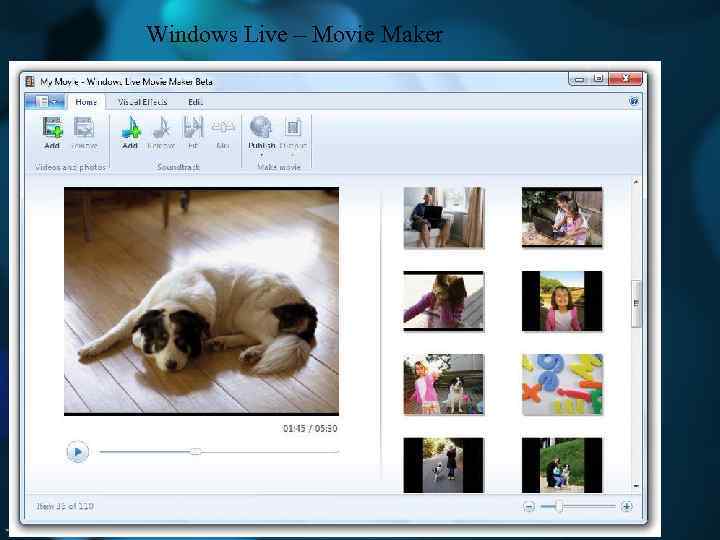Open the Edit tab
The image size is (720, 540).
[x=195, y=102]
